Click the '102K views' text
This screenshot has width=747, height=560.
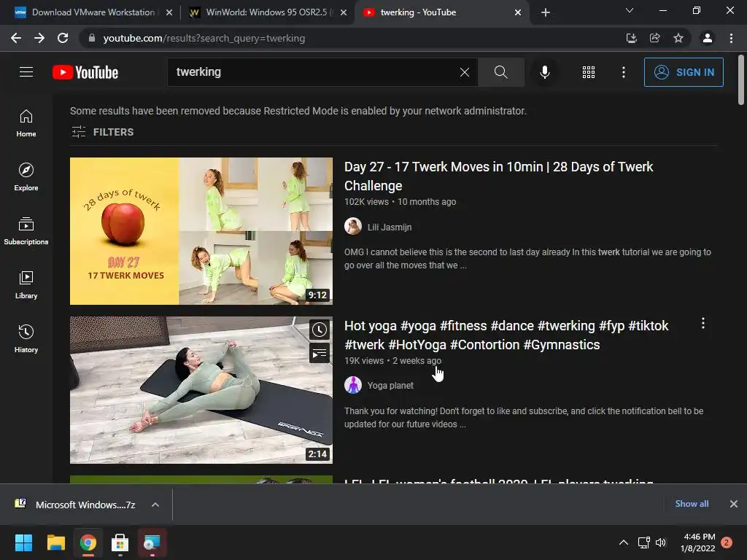[x=366, y=201]
